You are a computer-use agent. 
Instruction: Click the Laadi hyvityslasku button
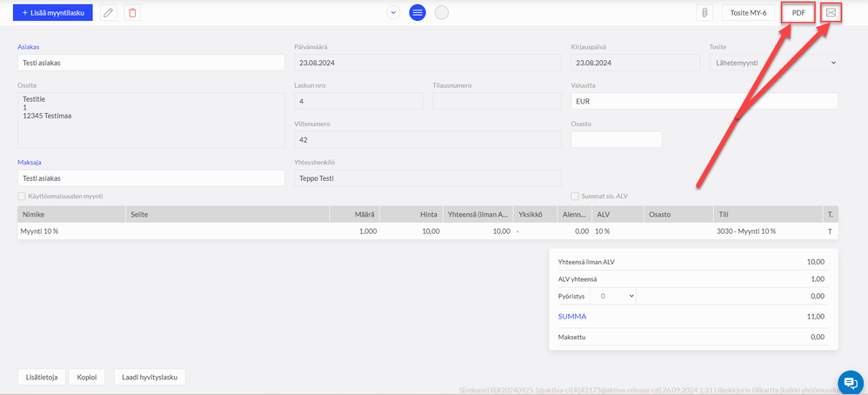coord(150,377)
